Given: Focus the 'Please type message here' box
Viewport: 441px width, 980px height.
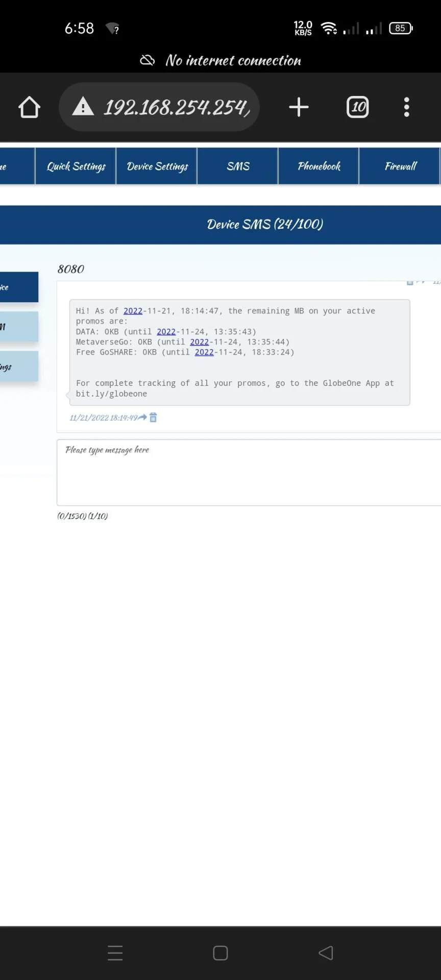Looking at the screenshot, I should tap(249, 473).
